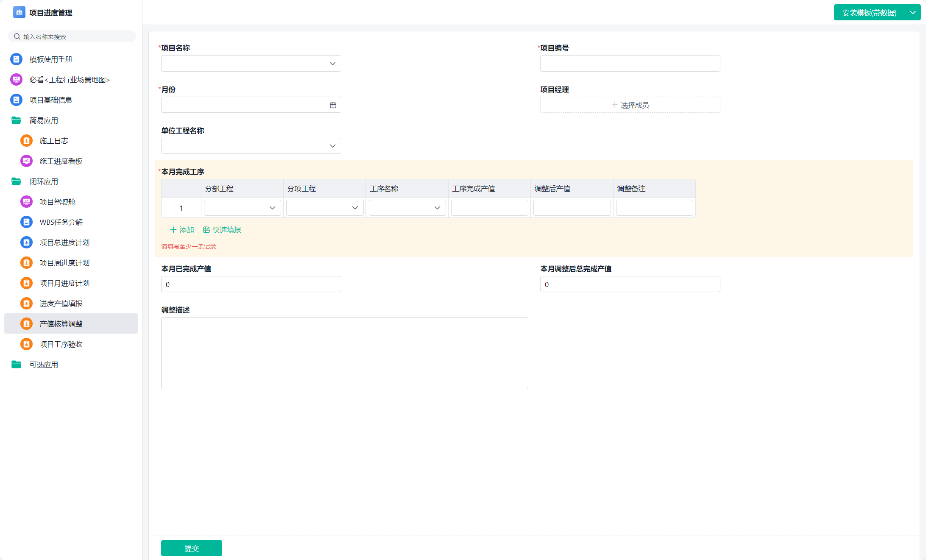The width and height of the screenshot is (926, 560).
Task: Collapse the 闭环应用 folder
Action: (x=16, y=181)
